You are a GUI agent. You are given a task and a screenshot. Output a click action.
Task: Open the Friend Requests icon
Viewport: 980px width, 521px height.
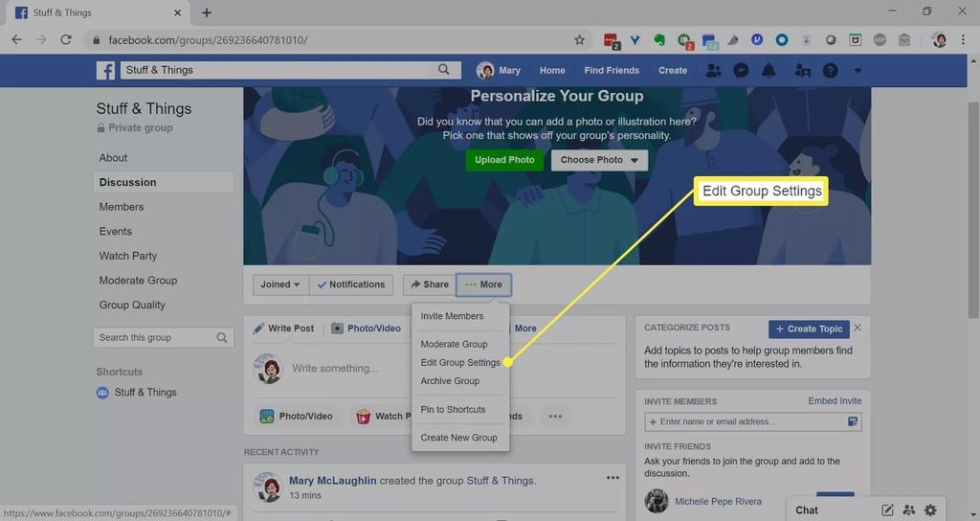pos(713,70)
